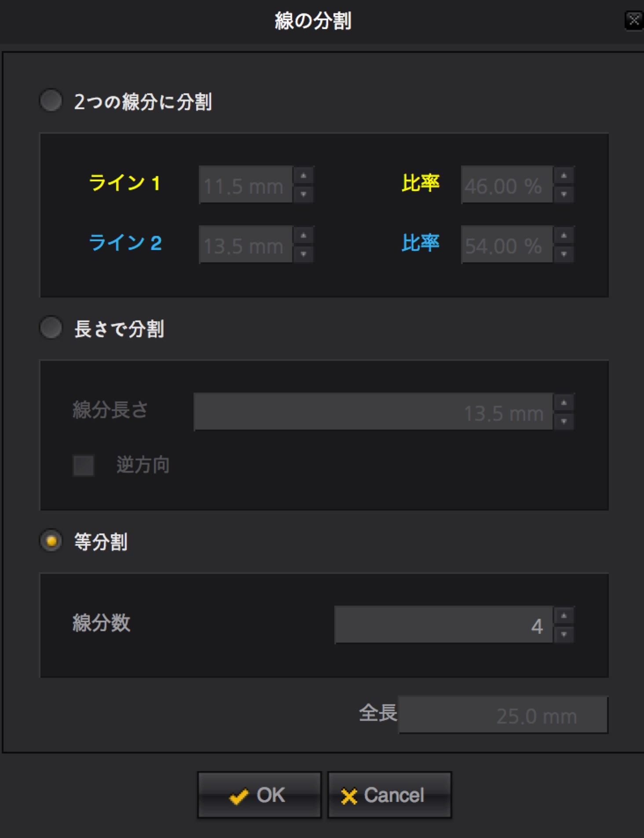Select the 2つの線分に分割 radio button
Image resolution: width=644 pixels, height=838 pixels.
51,100
